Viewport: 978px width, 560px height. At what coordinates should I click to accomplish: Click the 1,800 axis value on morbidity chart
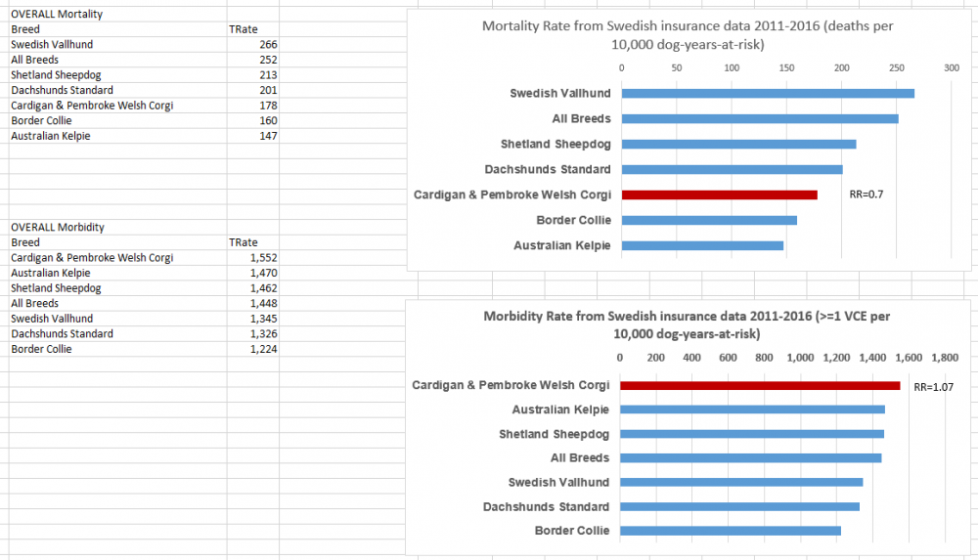945,358
